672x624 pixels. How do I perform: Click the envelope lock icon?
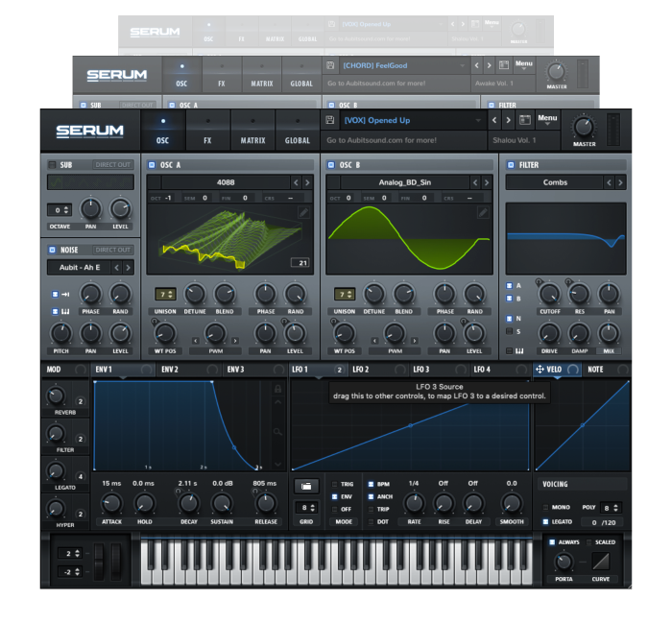277,389
